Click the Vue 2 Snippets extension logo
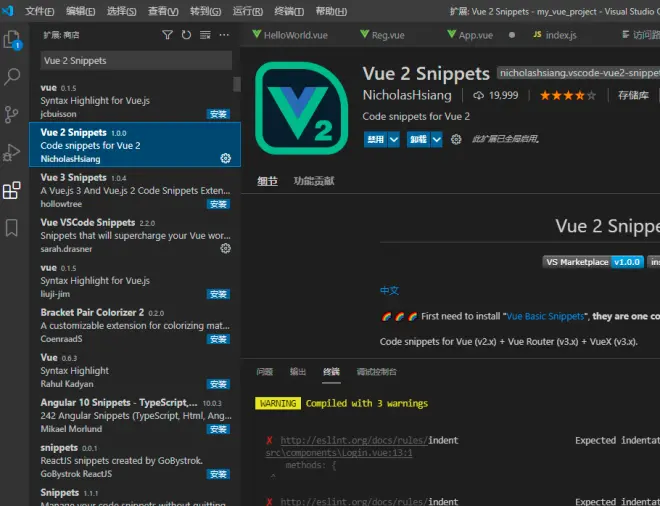Image resolution: width=660 pixels, height=506 pixels. 301,108
